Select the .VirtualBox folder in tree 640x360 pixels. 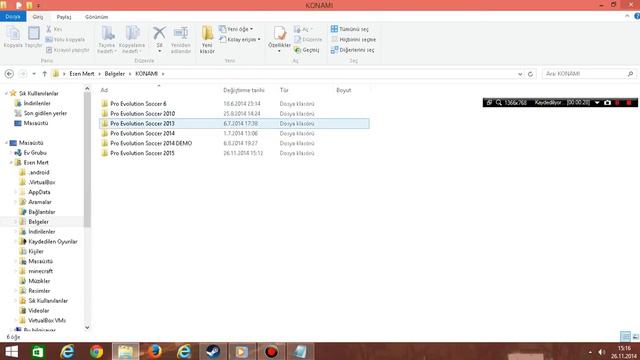click(42, 182)
